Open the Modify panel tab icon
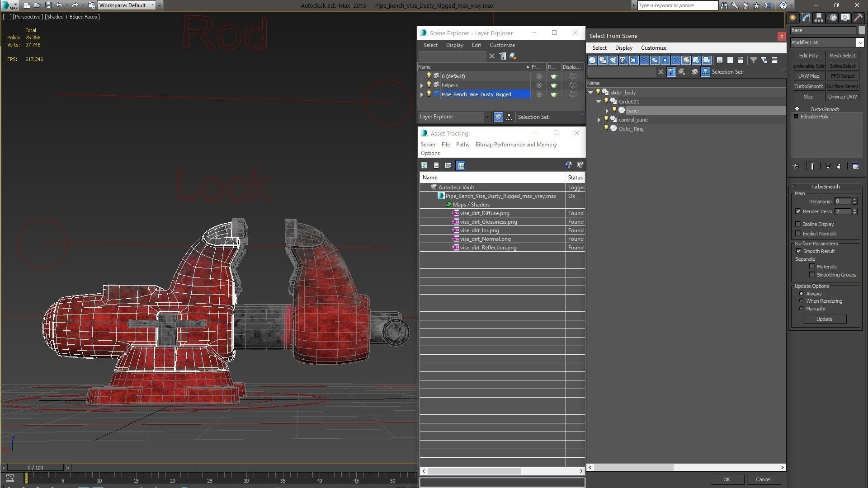The height and width of the screenshot is (488, 868). (806, 18)
